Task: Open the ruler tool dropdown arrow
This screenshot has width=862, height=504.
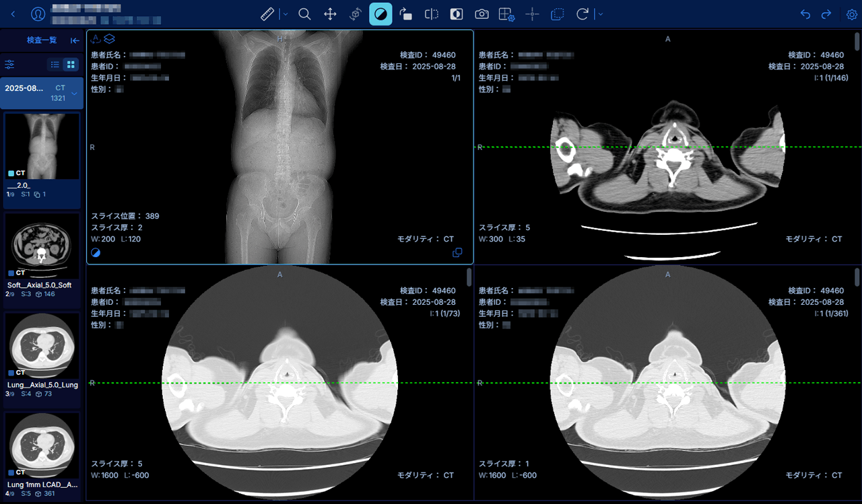Action: [284, 14]
